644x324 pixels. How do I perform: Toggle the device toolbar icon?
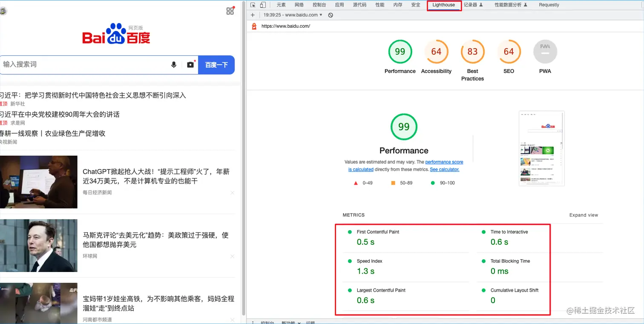263,5
